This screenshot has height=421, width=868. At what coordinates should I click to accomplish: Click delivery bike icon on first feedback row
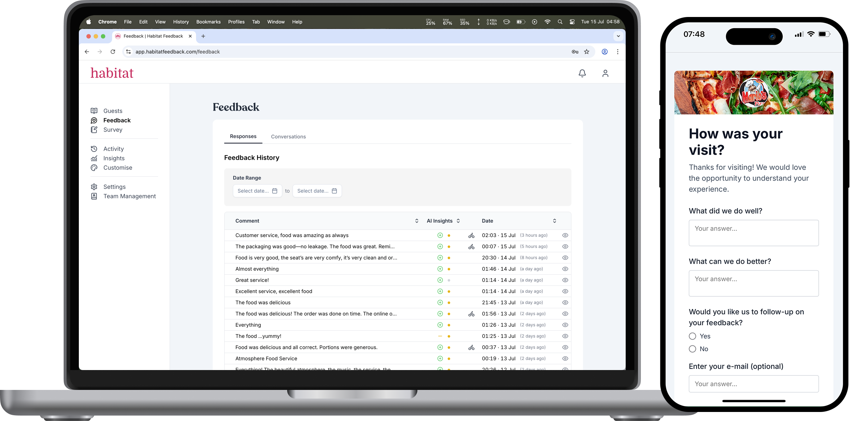click(471, 235)
